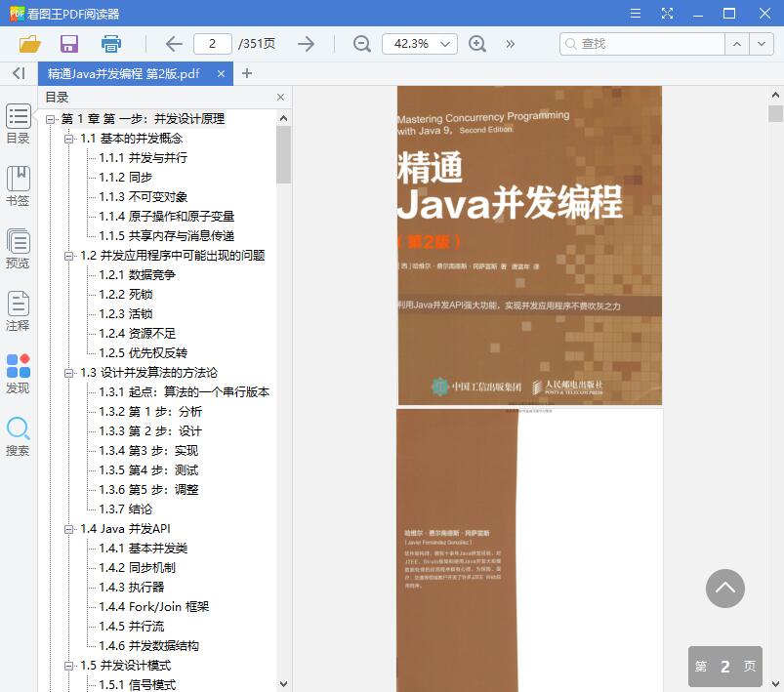
Task: Open the 搜索 search panel
Action: 18,436
